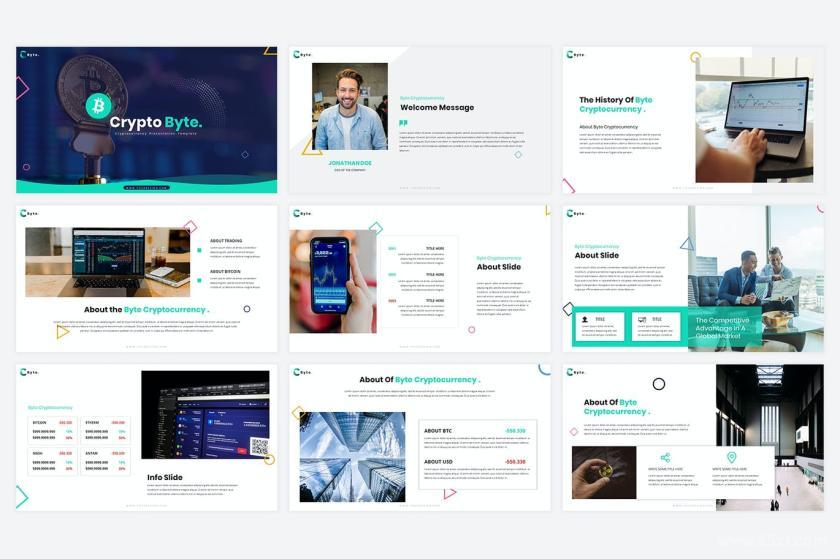This screenshot has width=840, height=559.
Task: Click the Byte logo above the phone photo slide
Action: click(x=303, y=213)
